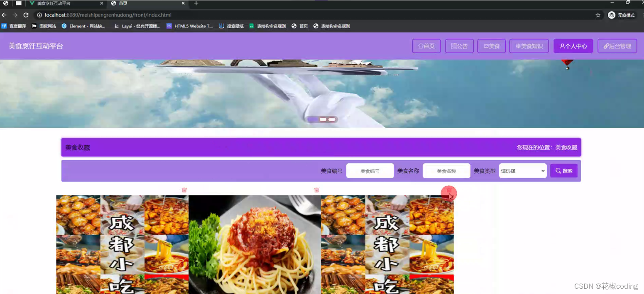Click trash icon above the last food card
The height and width of the screenshot is (294, 644).
pos(449,190)
